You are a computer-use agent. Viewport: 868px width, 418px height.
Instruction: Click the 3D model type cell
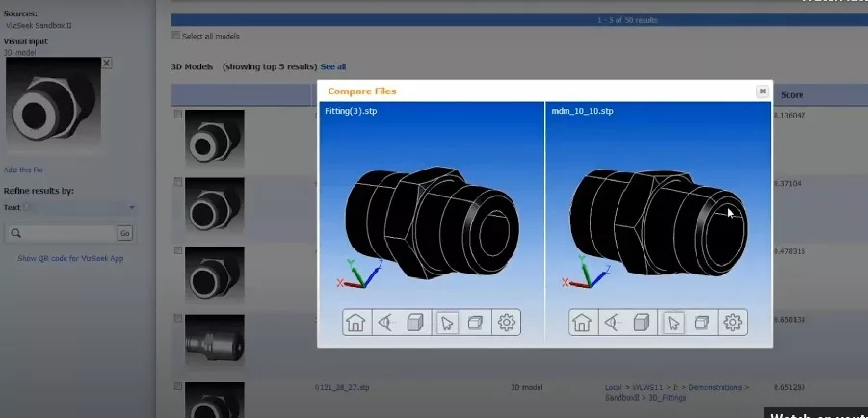pos(526,387)
